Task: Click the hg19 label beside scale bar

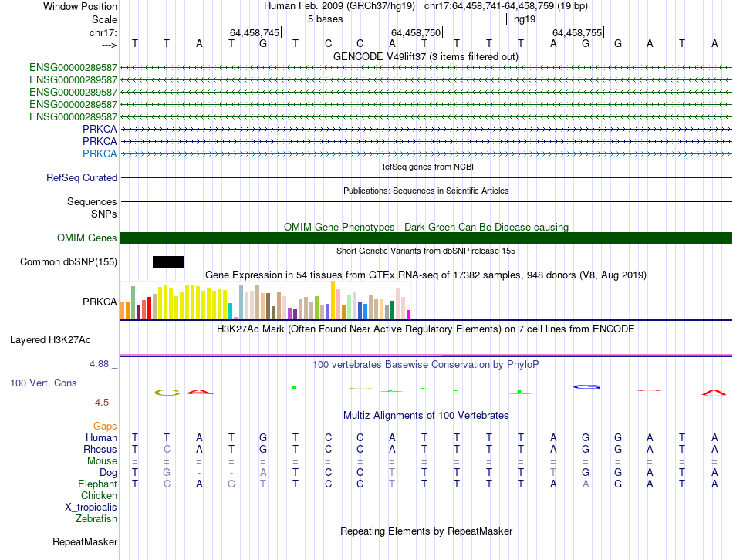Action: coord(525,19)
